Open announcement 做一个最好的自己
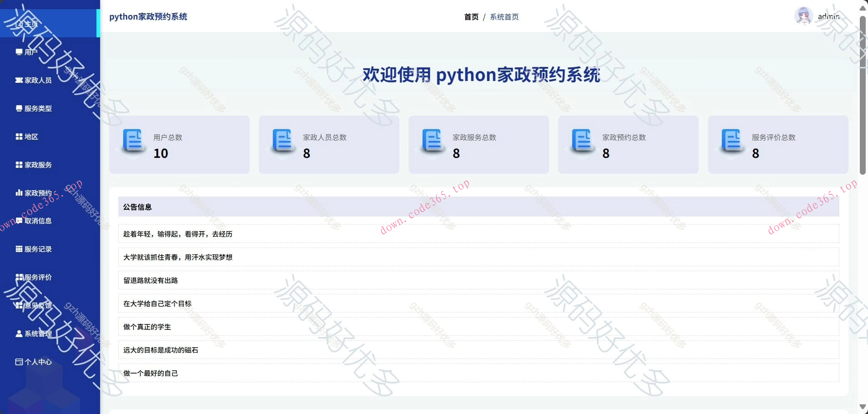 [479, 373]
